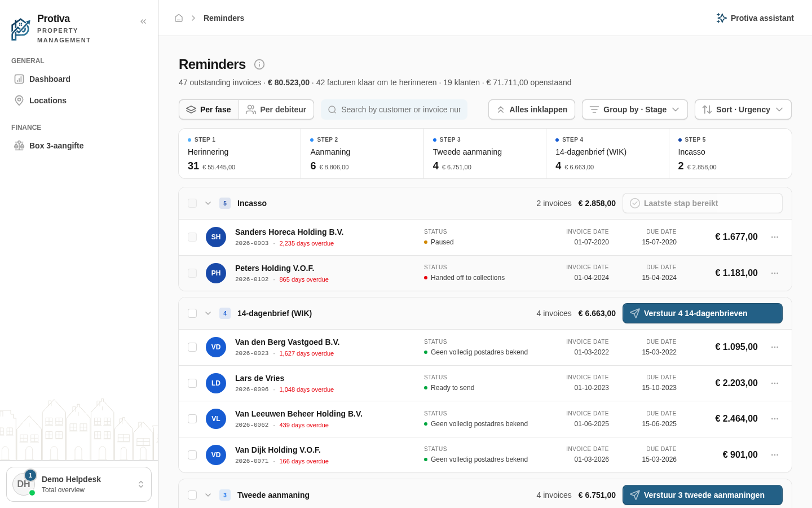The height and width of the screenshot is (508, 812).
Task: Open the more options menu for Sanders Horeca Holding
Action: point(775,237)
